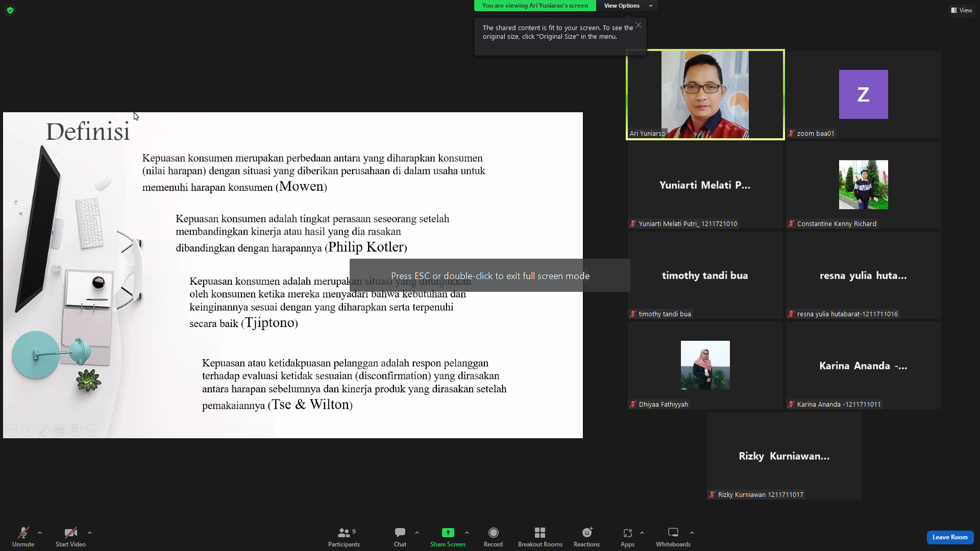
Task: Click the slide title 'Definisi'
Action: (88, 132)
